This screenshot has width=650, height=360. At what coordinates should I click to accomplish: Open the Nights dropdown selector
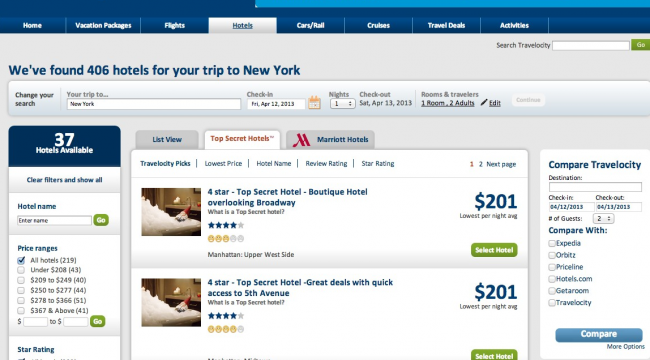click(342, 104)
